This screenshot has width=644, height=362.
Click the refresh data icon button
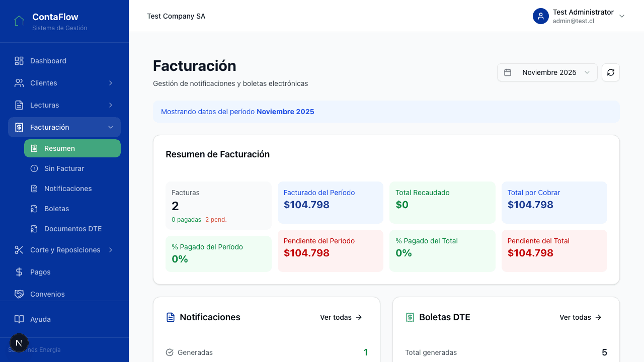point(611,72)
